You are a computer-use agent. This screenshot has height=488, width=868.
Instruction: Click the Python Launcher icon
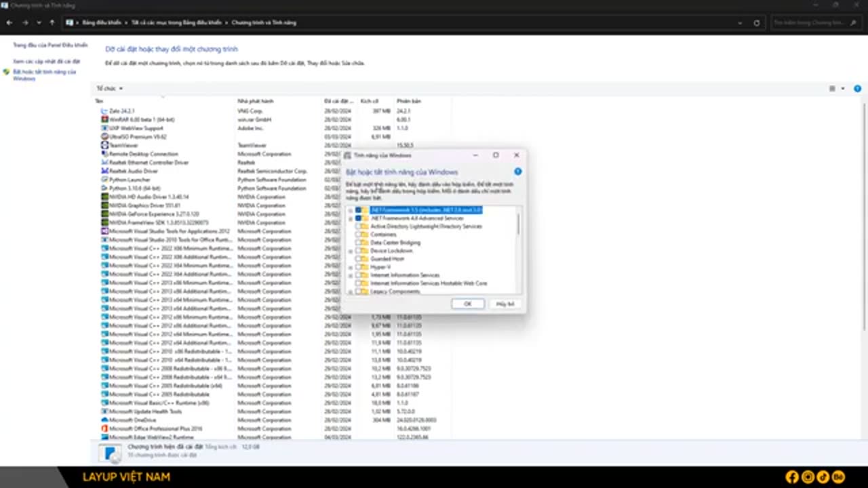point(104,180)
